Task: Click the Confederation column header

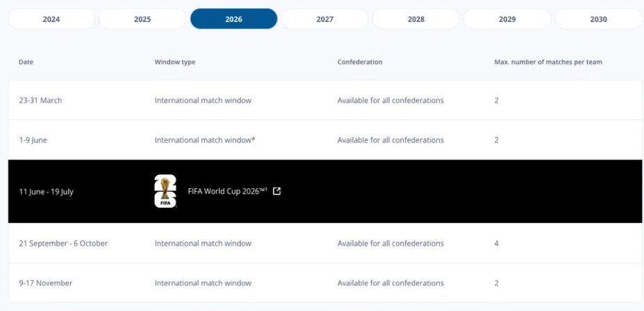Action: 360,62
